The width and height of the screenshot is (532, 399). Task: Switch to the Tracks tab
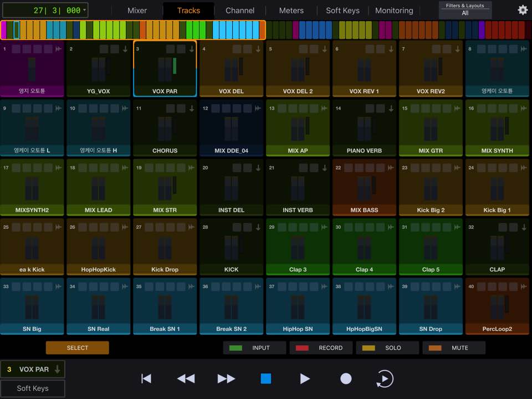click(x=188, y=11)
